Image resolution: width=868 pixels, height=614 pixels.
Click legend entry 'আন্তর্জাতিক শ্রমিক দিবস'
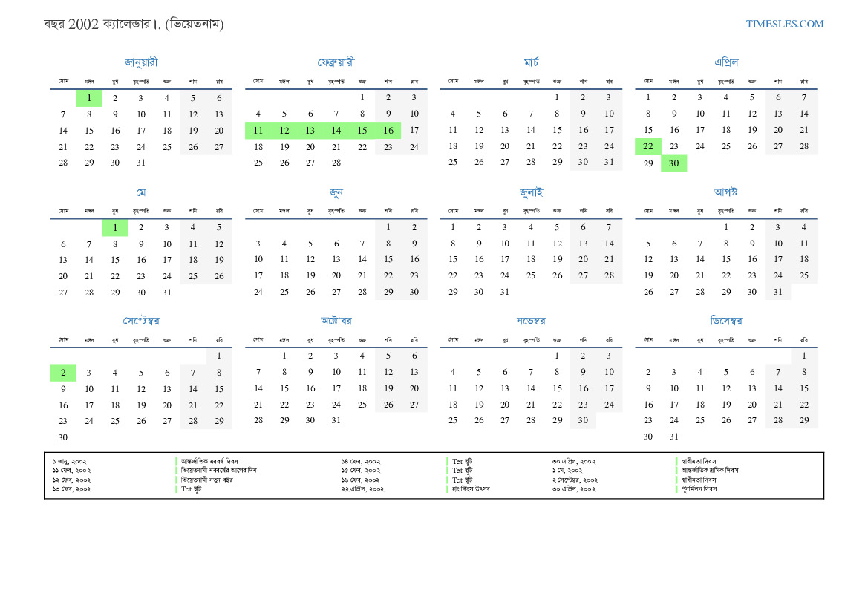click(711, 470)
